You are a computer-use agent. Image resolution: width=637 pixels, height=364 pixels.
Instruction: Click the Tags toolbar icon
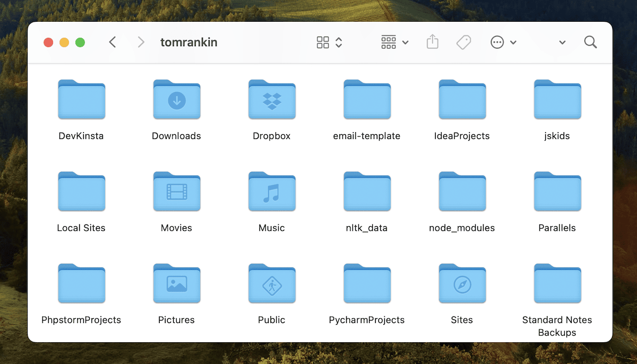pyautogui.click(x=463, y=42)
